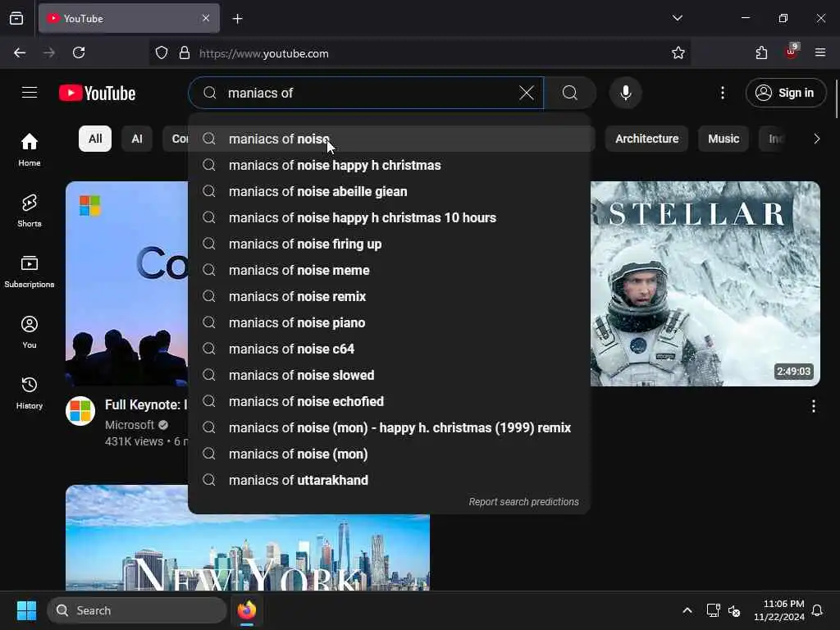
Task: Open a new browser tab
Action: tap(237, 19)
